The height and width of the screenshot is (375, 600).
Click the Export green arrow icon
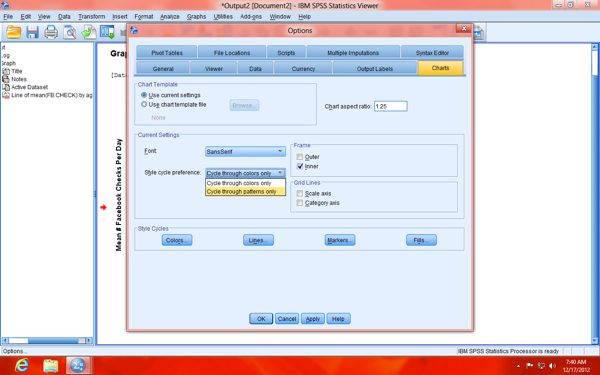click(88, 32)
